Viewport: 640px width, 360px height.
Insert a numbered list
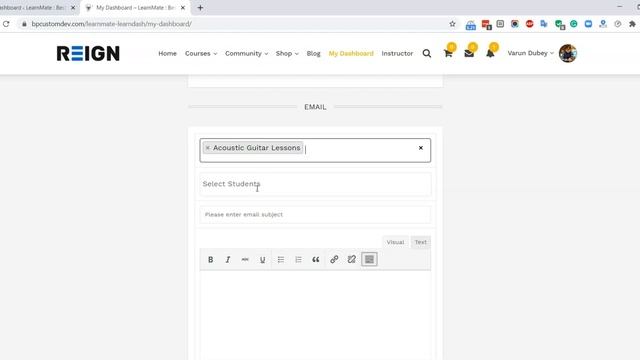(298, 260)
